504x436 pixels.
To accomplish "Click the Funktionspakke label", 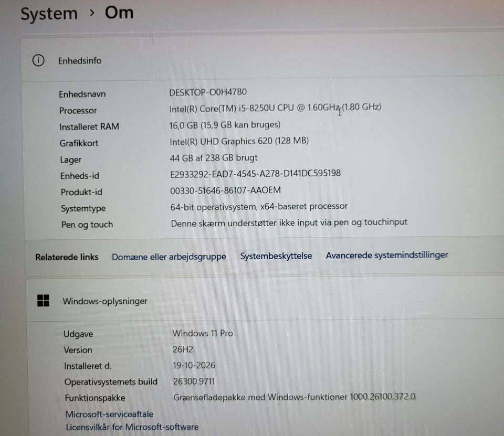I will [95, 398].
